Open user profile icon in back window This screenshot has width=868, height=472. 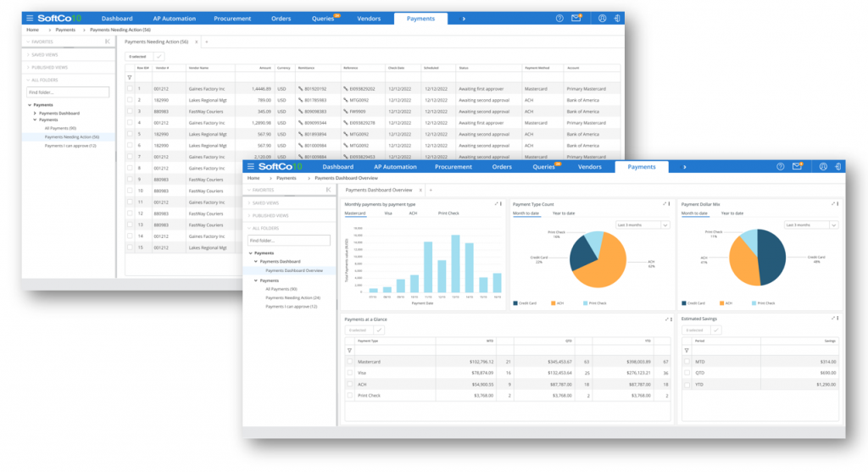point(602,19)
